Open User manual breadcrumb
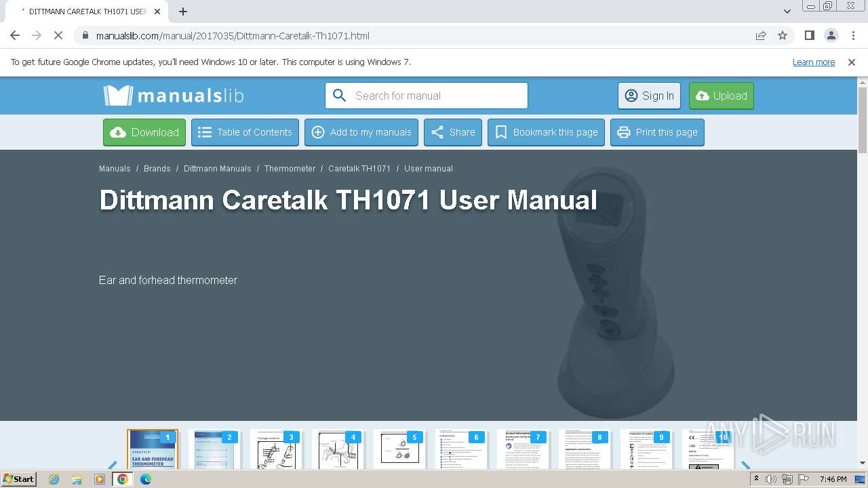This screenshot has width=868, height=488. (x=429, y=169)
